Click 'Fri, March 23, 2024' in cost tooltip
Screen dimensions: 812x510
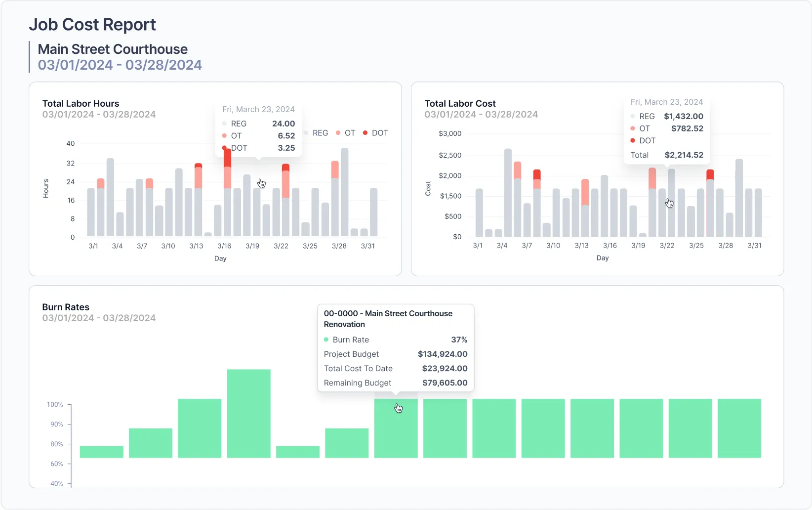[x=667, y=102]
